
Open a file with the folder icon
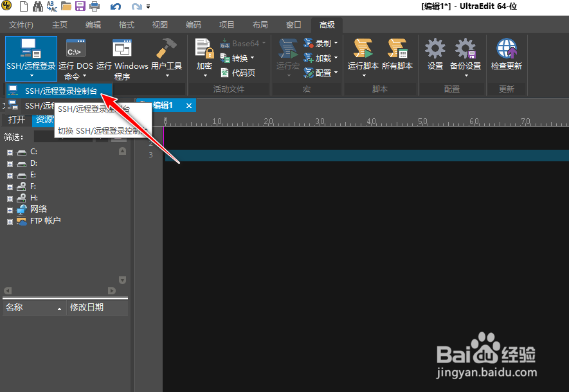66,6
